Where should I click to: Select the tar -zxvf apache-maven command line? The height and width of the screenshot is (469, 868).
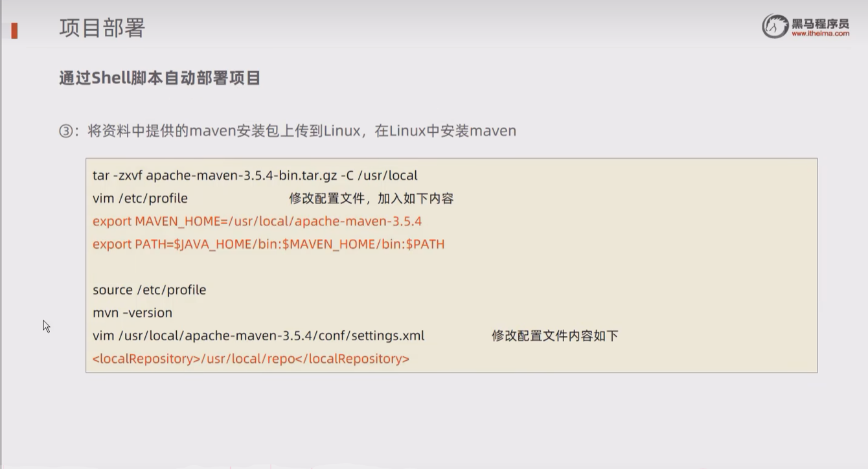pyautogui.click(x=255, y=176)
